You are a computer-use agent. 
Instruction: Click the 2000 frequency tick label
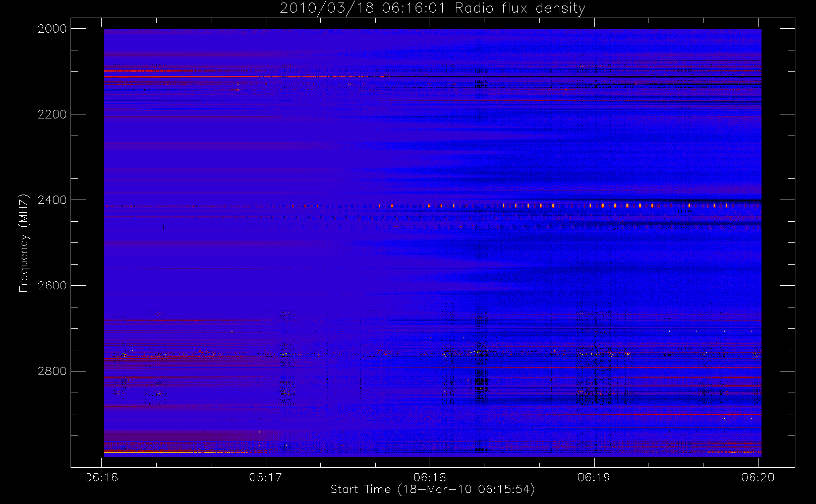pyautogui.click(x=52, y=29)
